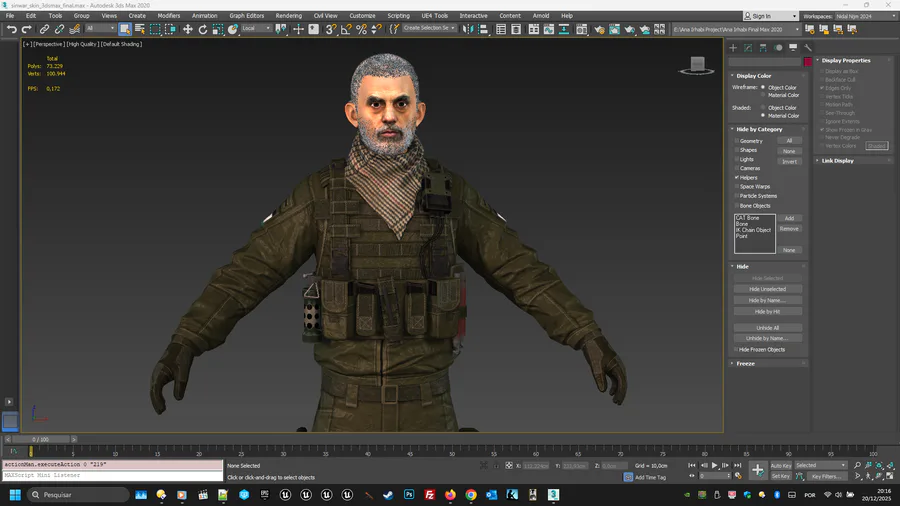Viewport: 900px width, 506px height.
Task: Open the selection filter All dropdown
Action: coord(100,28)
